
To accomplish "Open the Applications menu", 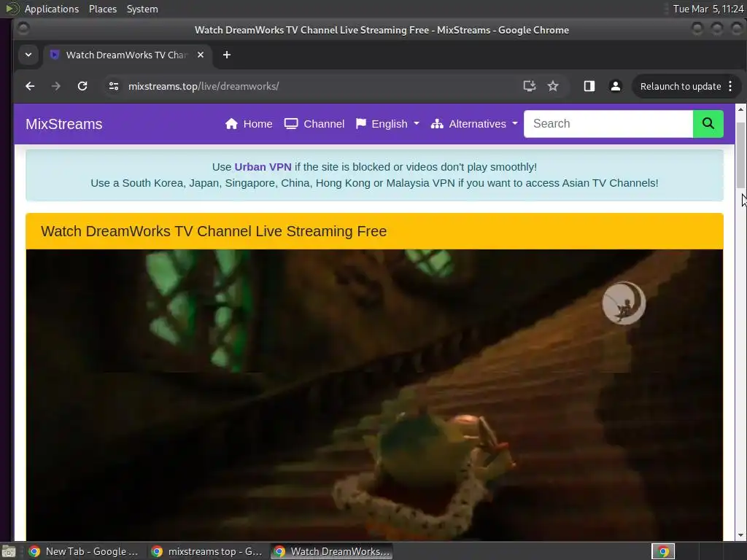I will pos(52,9).
